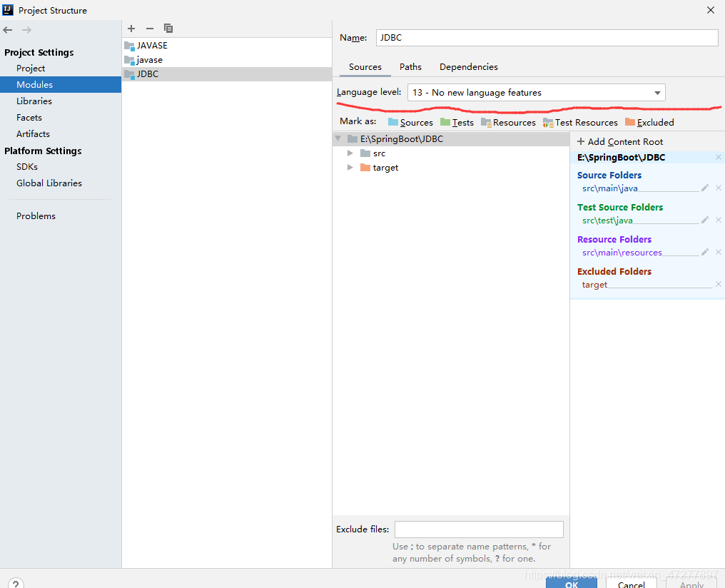Click Add Content Root
This screenshot has height=588, width=725.
[620, 142]
